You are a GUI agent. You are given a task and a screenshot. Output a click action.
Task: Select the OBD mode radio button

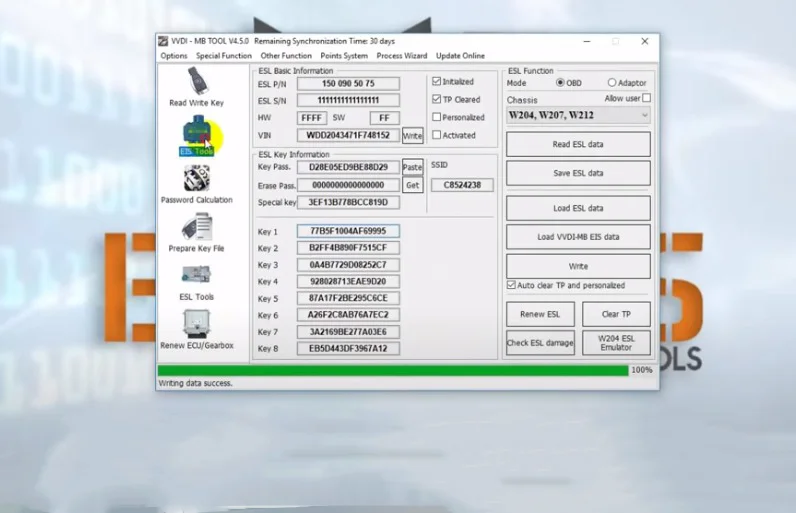pyautogui.click(x=560, y=82)
